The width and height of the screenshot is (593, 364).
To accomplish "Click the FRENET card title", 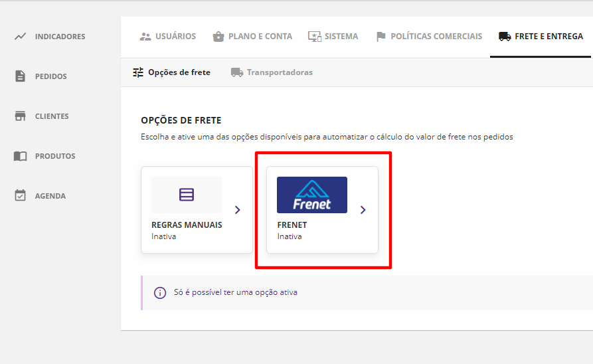I will click(292, 225).
